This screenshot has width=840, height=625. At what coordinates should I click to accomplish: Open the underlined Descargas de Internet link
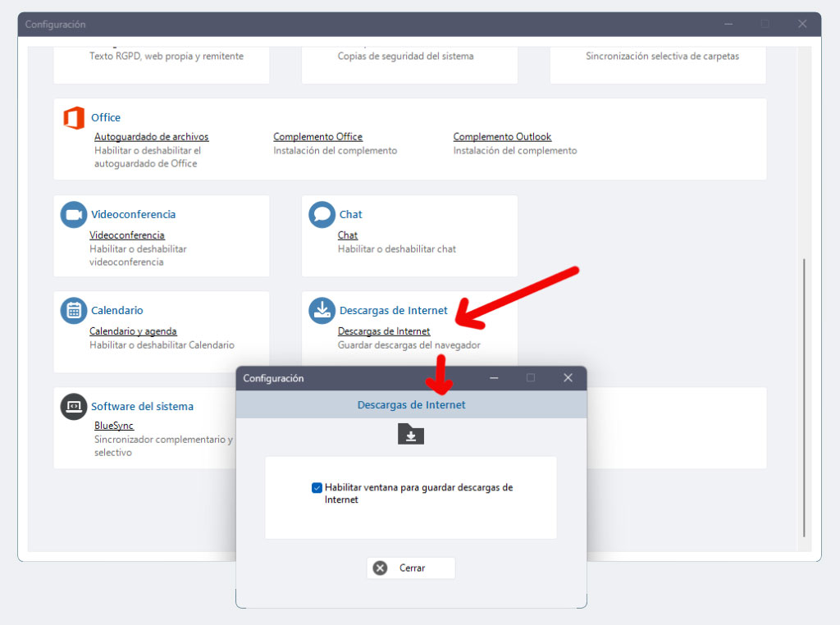click(x=384, y=331)
